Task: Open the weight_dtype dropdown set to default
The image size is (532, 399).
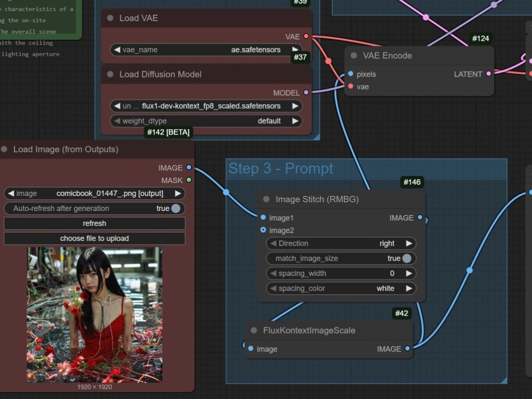Action: 206,121
